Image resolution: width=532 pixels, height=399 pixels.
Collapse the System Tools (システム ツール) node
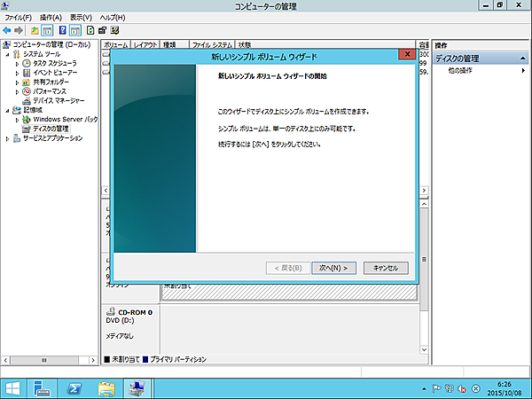pos(6,54)
